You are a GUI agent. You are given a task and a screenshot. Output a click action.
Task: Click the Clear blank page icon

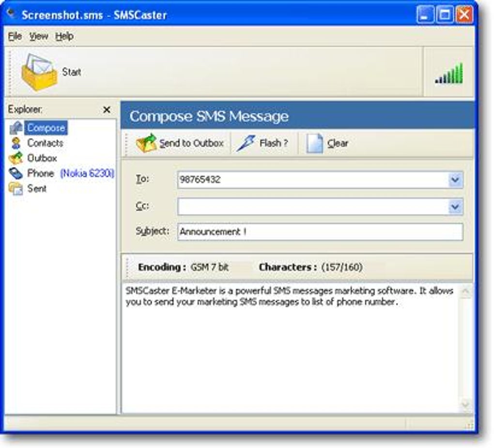pos(314,143)
